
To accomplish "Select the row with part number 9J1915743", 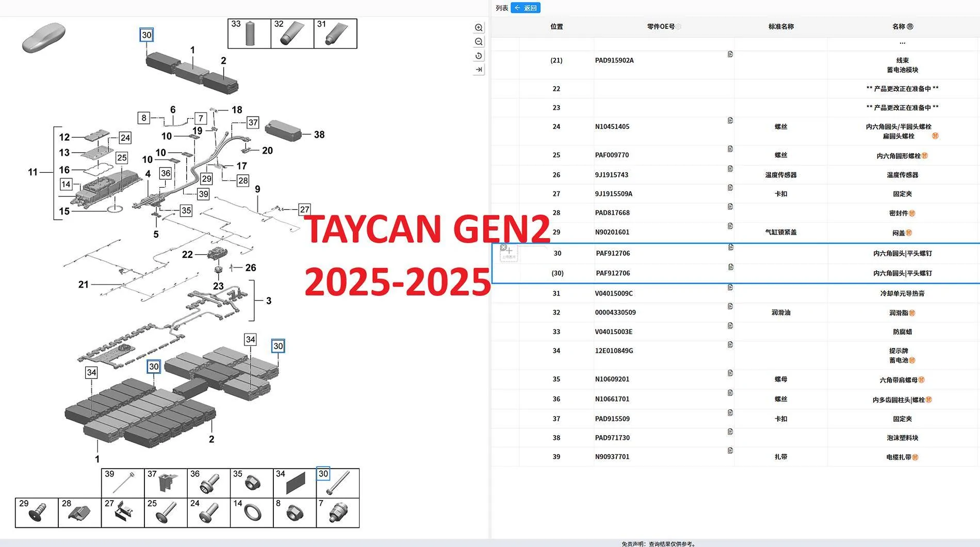I will click(x=736, y=175).
